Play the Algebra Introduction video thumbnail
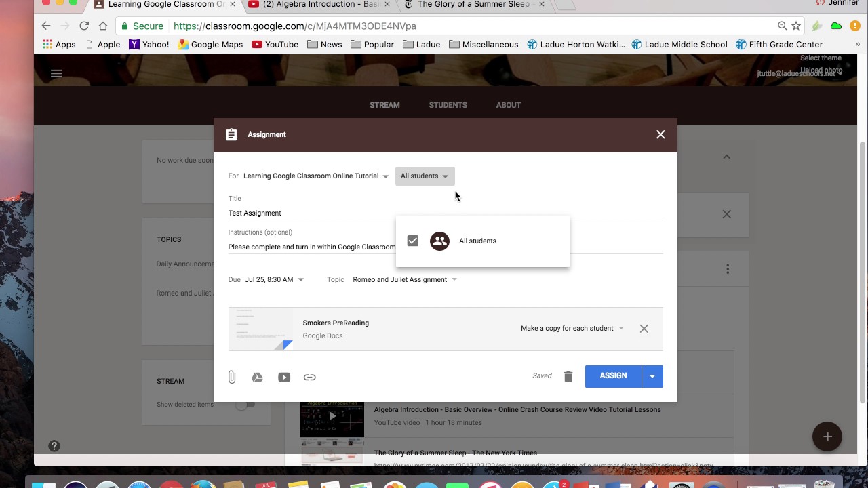The width and height of the screenshot is (868, 488). (332, 415)
